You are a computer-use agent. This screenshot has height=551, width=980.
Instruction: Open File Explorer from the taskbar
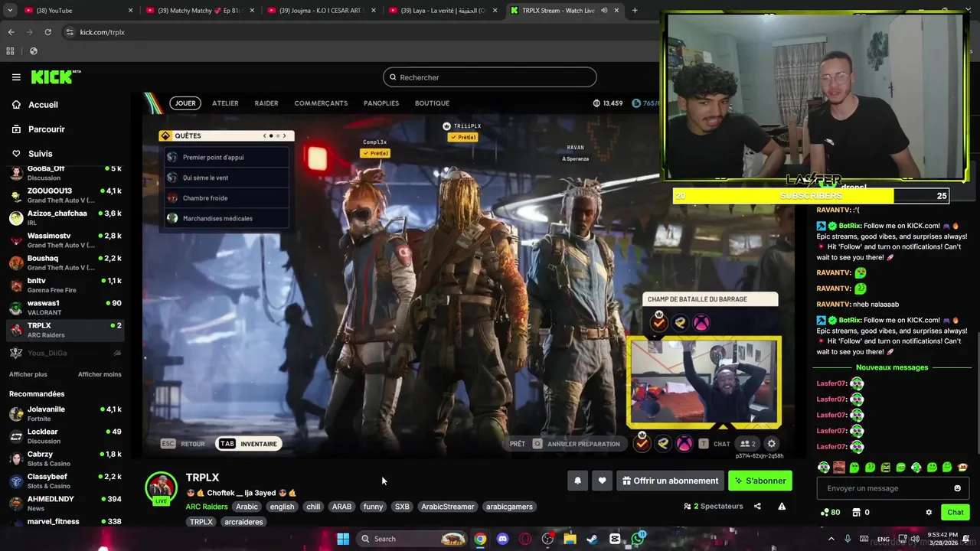tap(570, 539)
